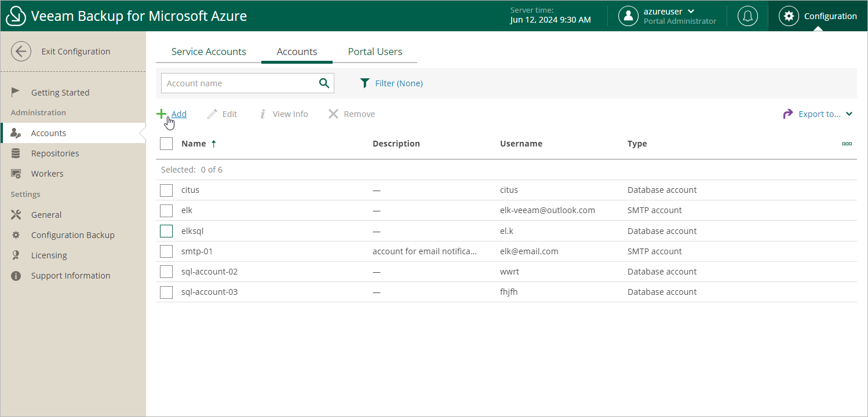Click the Getting Started flag icon
Screen dimensions: 868x417
click(x=16, y=92)
